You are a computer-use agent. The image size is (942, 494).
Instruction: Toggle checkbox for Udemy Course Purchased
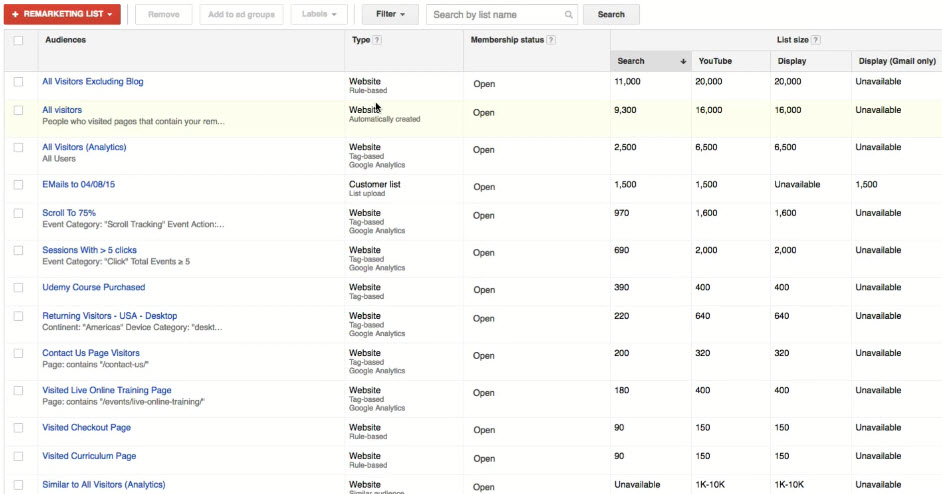point(18,288)
